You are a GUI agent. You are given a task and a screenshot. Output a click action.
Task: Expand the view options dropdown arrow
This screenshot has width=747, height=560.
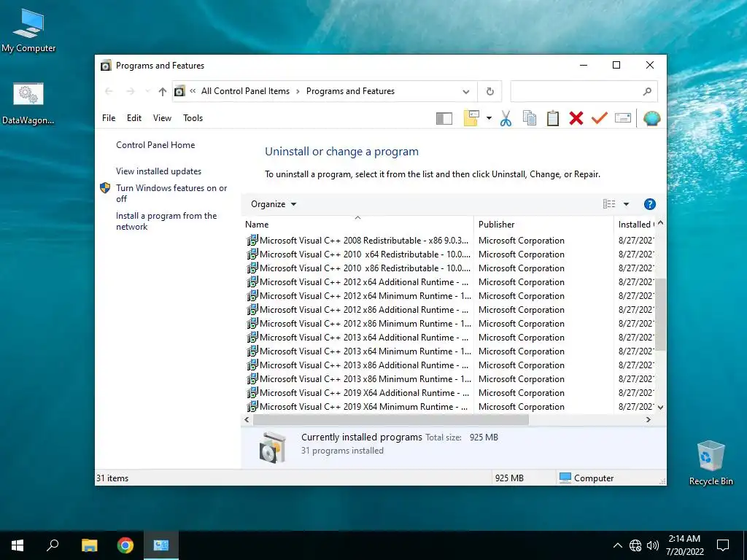626,204
